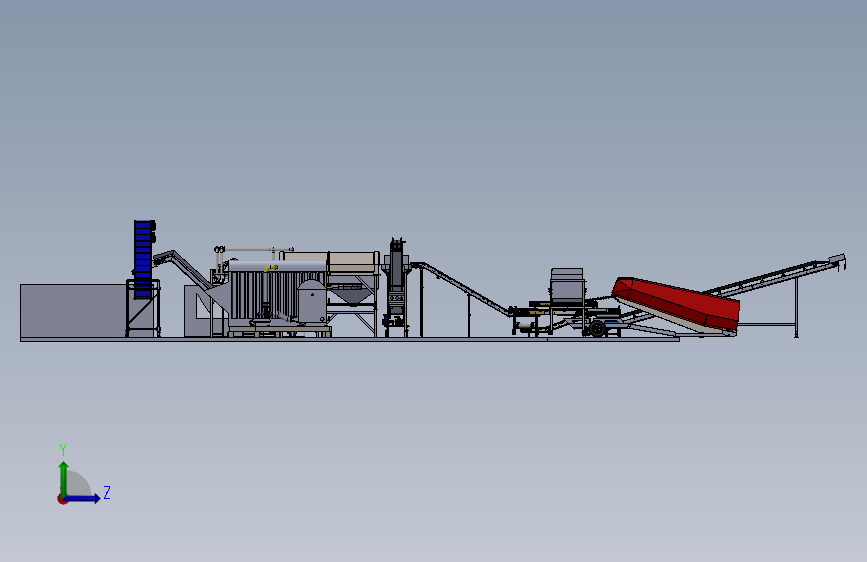867x562 pixels.
Task: Select the funnel hopper under the beige bin
Action: click(x=351, y=295)
